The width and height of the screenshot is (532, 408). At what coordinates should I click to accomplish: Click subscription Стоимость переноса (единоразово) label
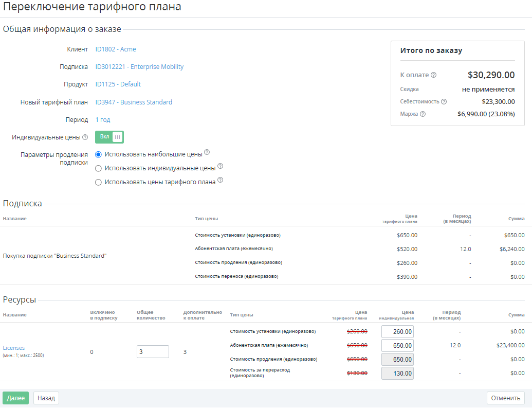(x=236, y=276)
